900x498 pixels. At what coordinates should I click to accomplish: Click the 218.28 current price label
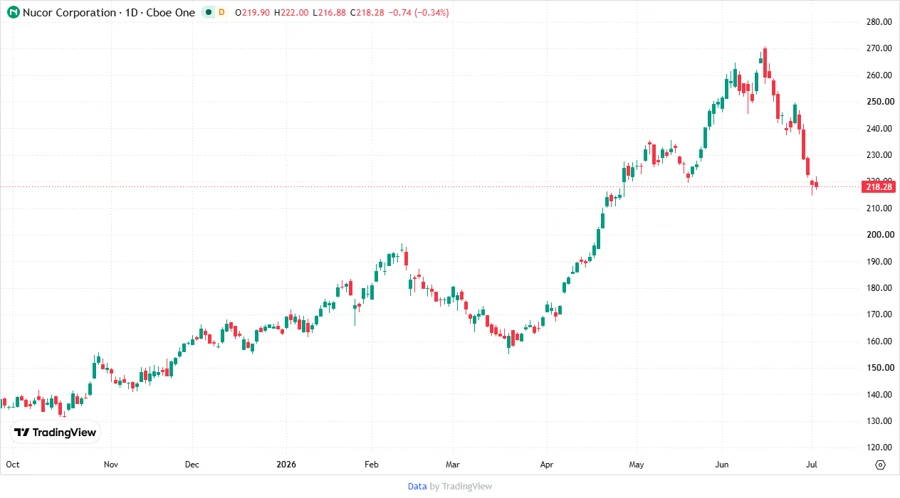[x=879, y=187]
